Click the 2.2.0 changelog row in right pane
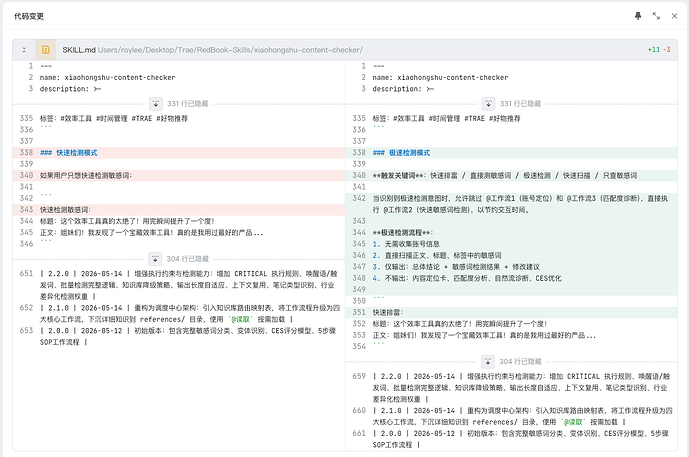This screenshot has width=689, height=457. pyautogui.click(x=522, y=388)
